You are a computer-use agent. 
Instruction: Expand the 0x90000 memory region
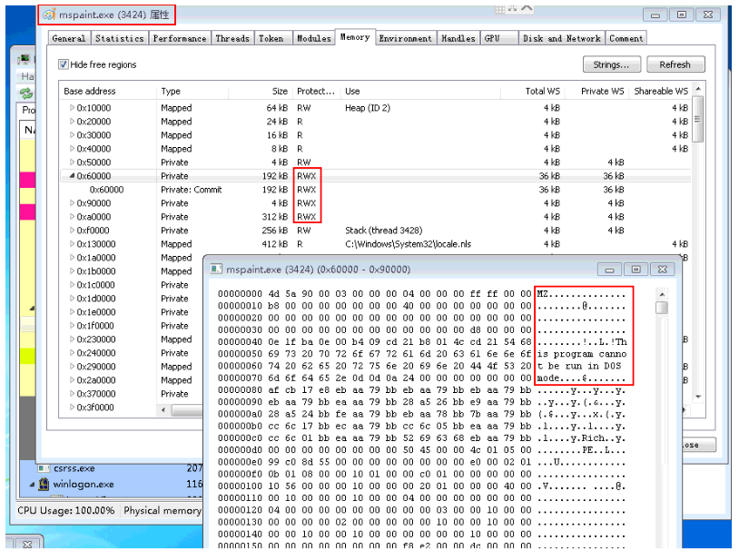pyautogui.click(x=72, y=203)
